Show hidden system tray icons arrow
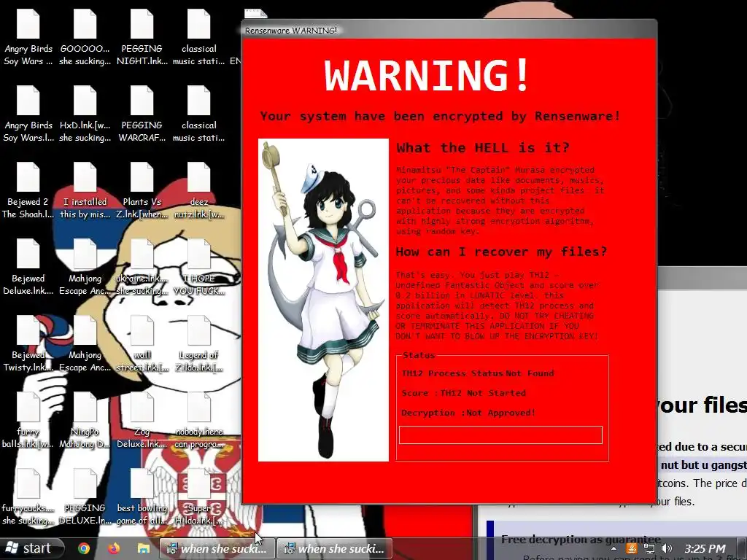The height and width of the screenshot is (560, 747). 614,549
